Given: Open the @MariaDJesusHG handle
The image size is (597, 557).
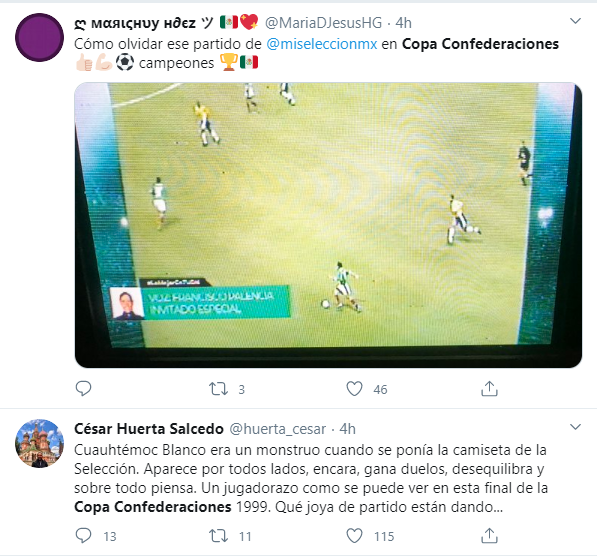Looking at the screenshot, I should [323, 23].
